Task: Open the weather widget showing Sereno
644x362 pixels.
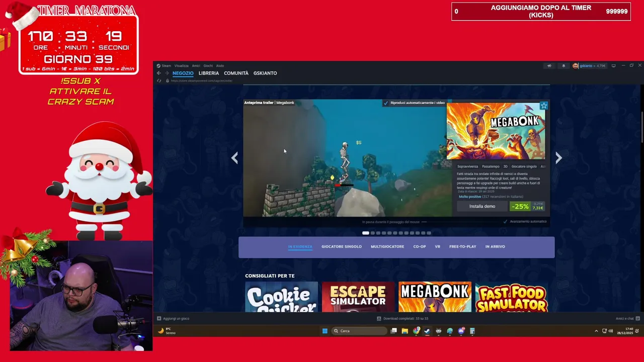Action: pos(166,331)
